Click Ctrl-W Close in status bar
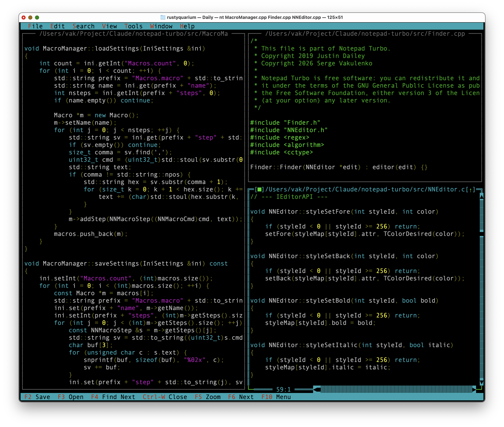The image size is (504, 427). 165,397
